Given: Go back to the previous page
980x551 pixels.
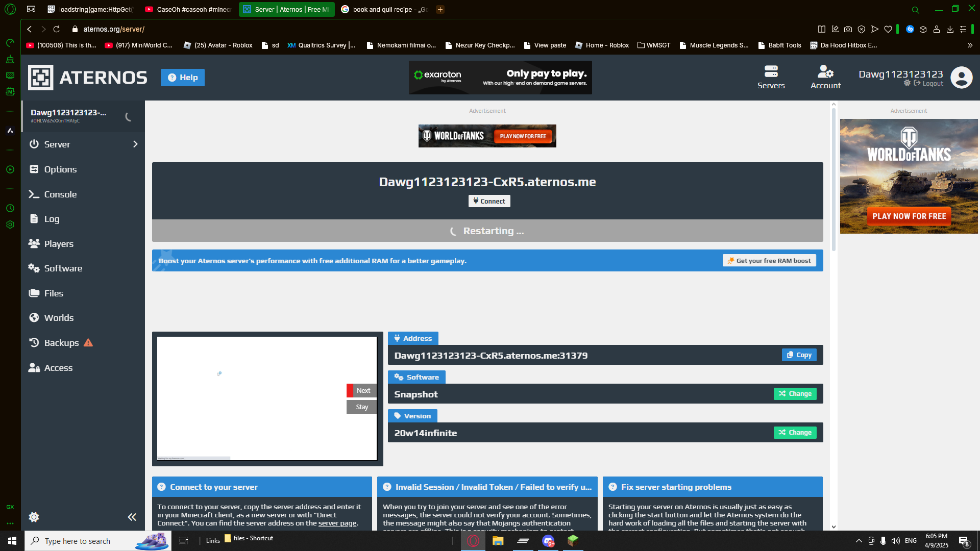Looking at the screenshot, I should [30, 29].
